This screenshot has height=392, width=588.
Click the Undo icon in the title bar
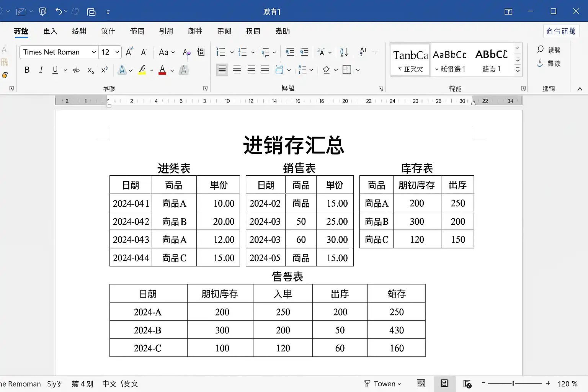coord(59,11)
